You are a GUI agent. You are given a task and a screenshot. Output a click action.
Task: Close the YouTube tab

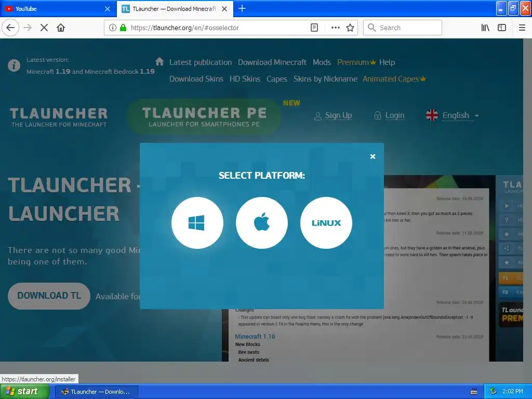pyautogui.click(x=108, y=9)
